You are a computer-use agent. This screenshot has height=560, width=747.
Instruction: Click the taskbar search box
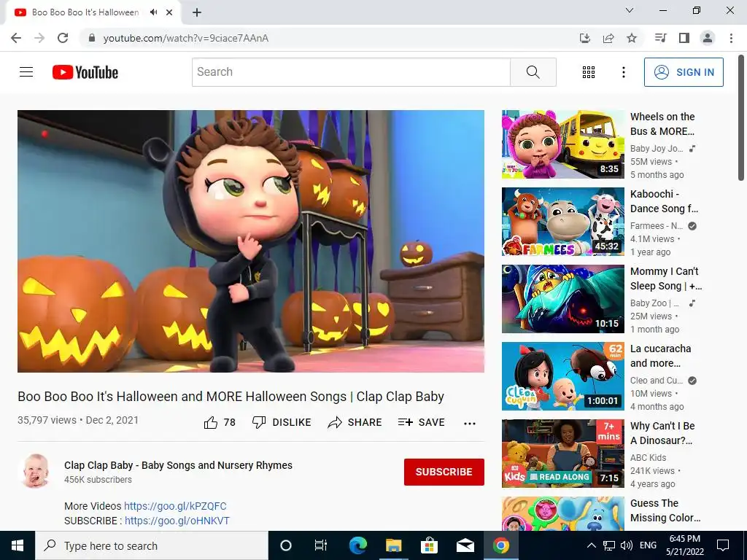pos(152,545)
